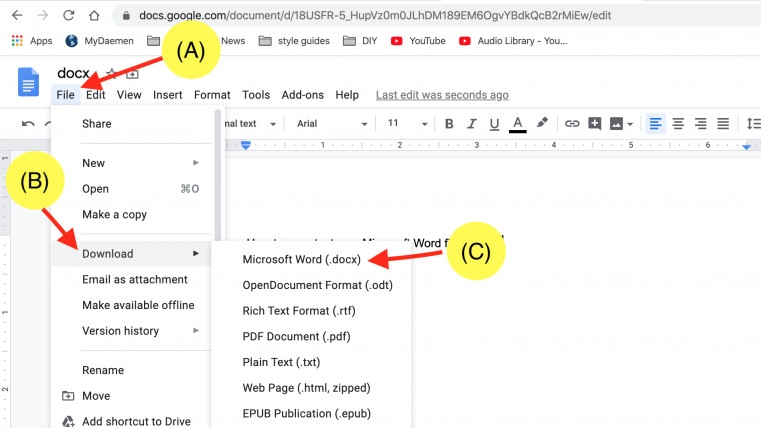Click the docx document title
The image size is (761, 428).
coord(73,73)
